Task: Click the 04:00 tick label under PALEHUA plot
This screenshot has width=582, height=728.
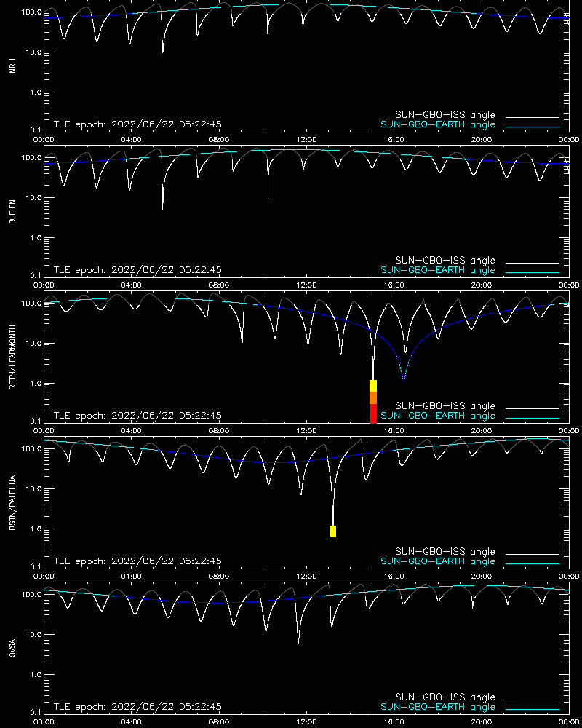Action: point(132,576)
